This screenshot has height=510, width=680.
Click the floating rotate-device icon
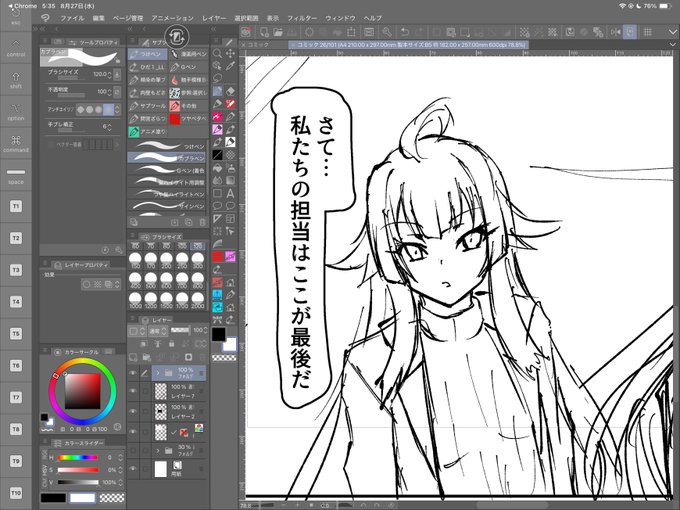[177, 37]
